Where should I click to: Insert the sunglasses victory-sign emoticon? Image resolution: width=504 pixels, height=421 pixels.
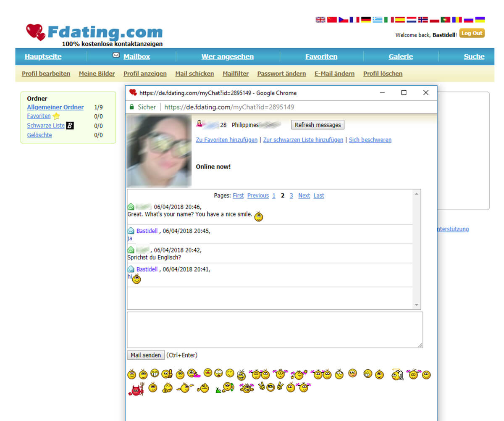271,387
